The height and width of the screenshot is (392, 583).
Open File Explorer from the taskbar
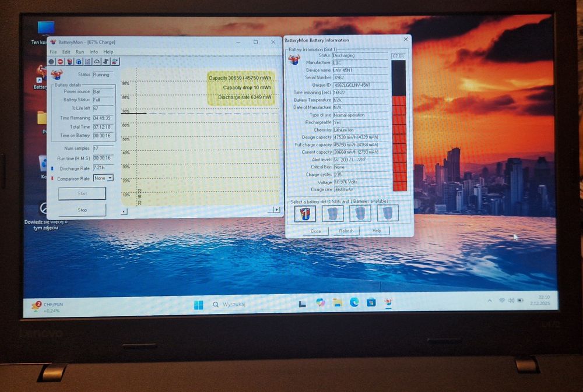[337, 303]
